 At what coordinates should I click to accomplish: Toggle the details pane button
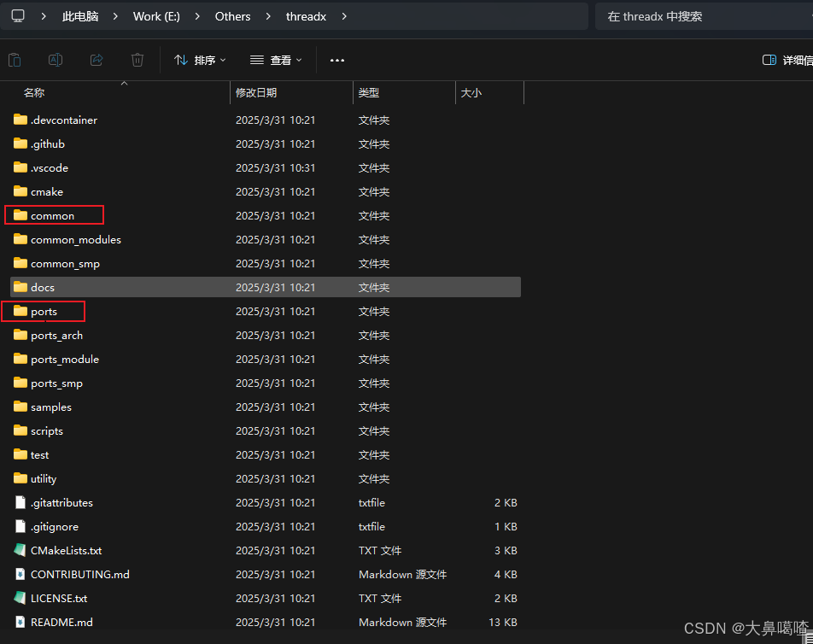click(787, 60)
